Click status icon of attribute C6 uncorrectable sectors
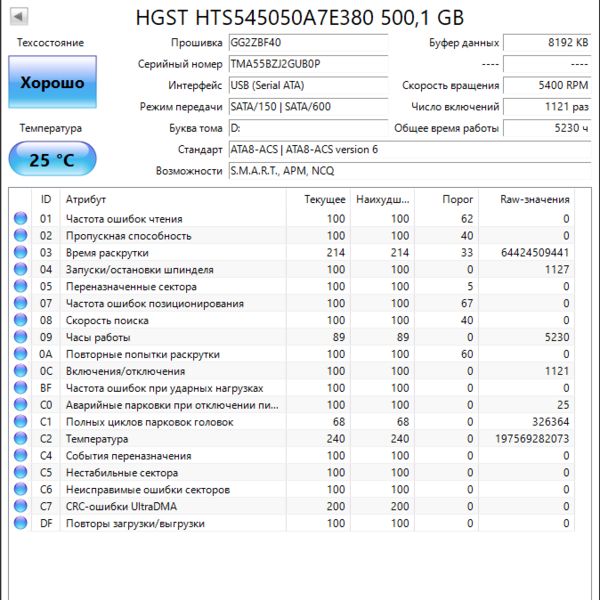Screen dimensions: 600x600 click(20, 489)
